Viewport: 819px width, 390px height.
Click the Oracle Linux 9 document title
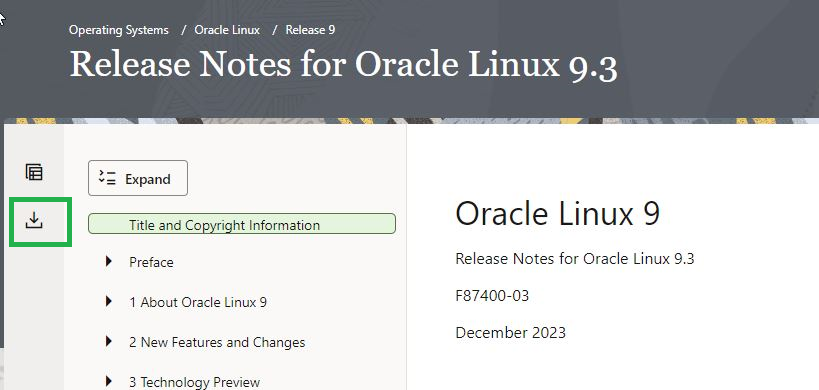558,214
